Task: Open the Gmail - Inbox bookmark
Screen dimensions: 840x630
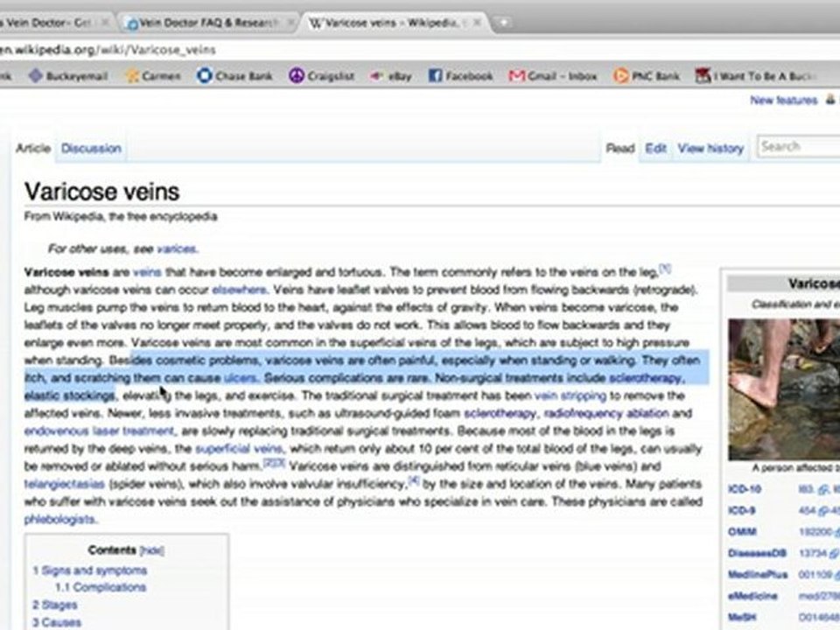Action: click(x=553, y=76)
